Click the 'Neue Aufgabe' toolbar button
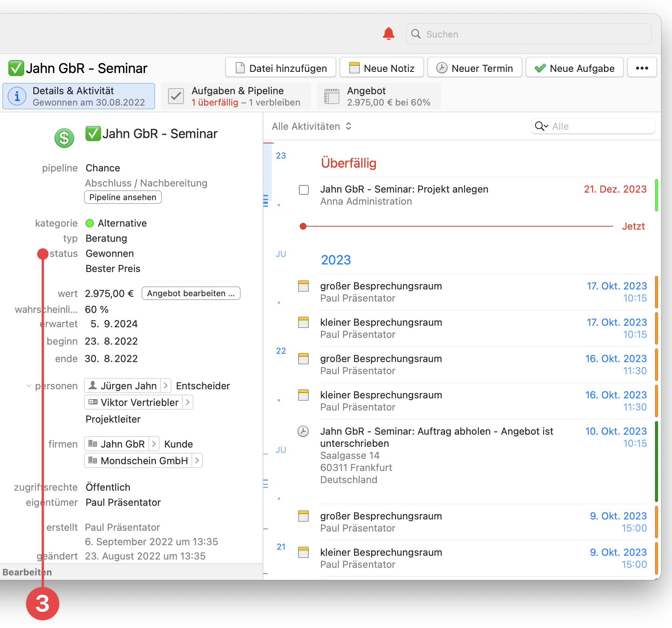Screen dimensions: 672x628 (x=574, y=68)
